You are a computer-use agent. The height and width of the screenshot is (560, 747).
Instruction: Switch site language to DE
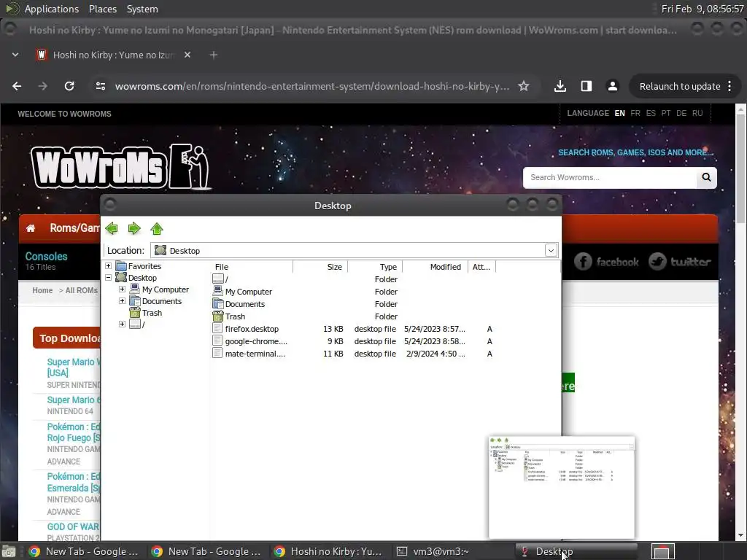coord(681,113)
